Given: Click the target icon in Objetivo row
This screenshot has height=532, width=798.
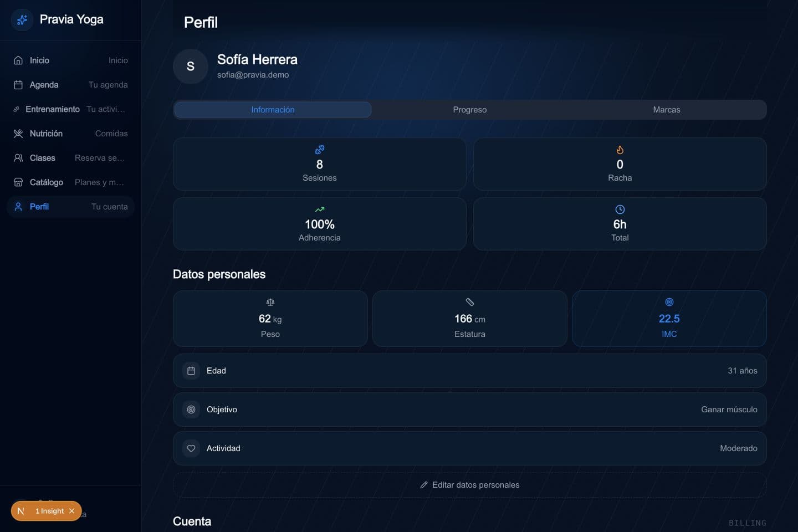Looking at the screenshot, I should pos(191,410).
